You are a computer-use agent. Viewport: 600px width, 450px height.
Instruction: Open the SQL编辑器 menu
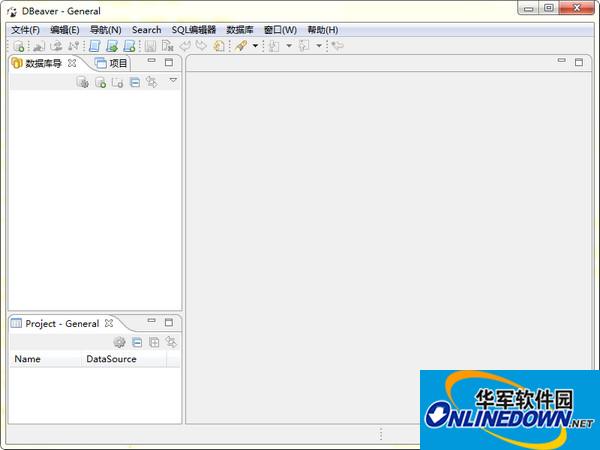194,30
